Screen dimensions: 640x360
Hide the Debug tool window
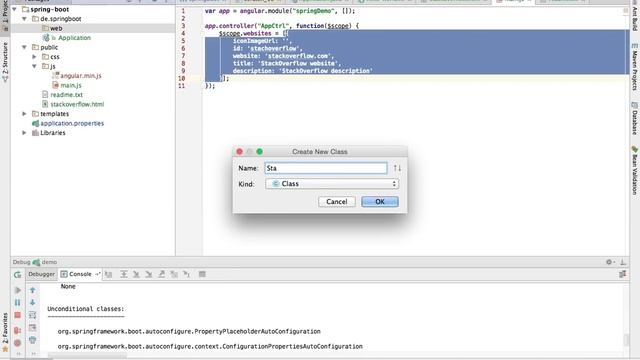pyautogui.click(x=623, y=262)
